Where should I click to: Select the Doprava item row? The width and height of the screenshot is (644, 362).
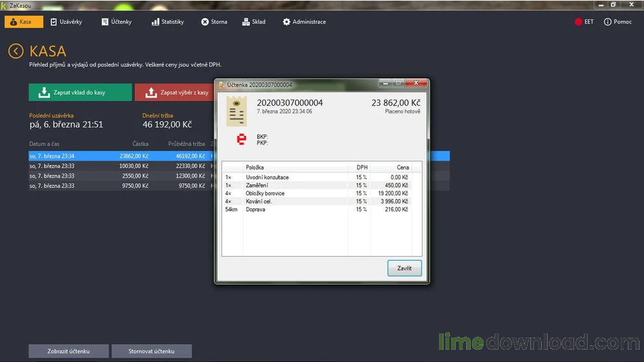pyautogui.click(x=317, y=209)
